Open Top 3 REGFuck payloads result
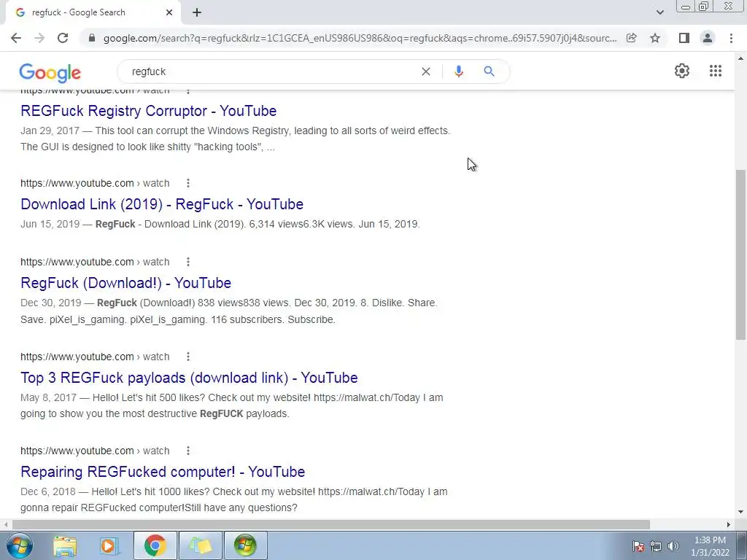The height and width of the screenshot is (560, 747). click(x=189, y=378)
